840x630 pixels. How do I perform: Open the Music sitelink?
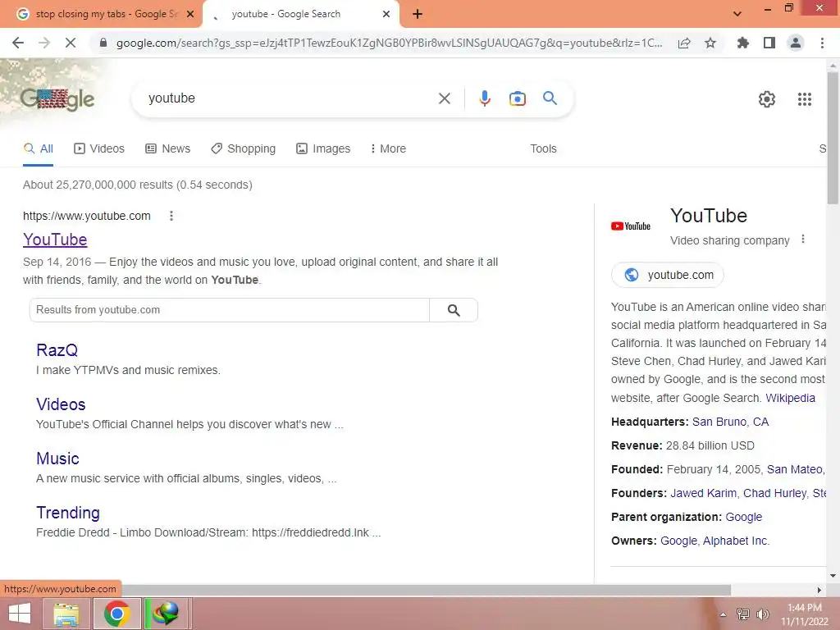point(57,458)
